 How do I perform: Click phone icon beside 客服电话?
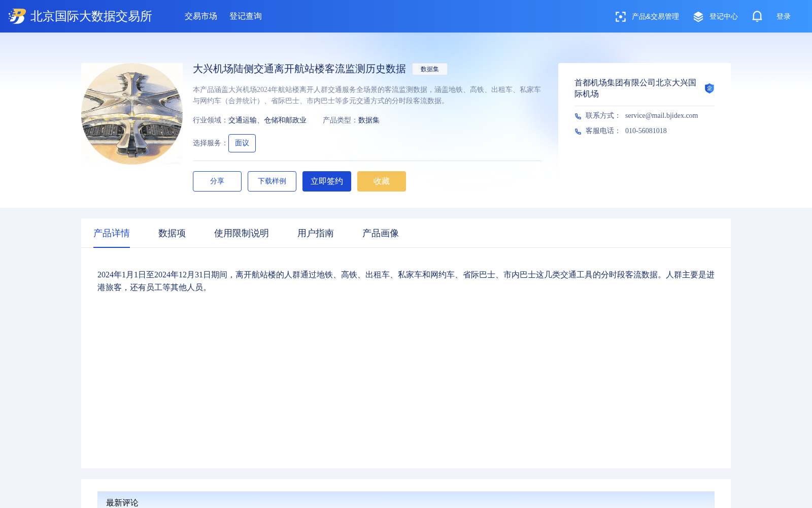[578, 132]
